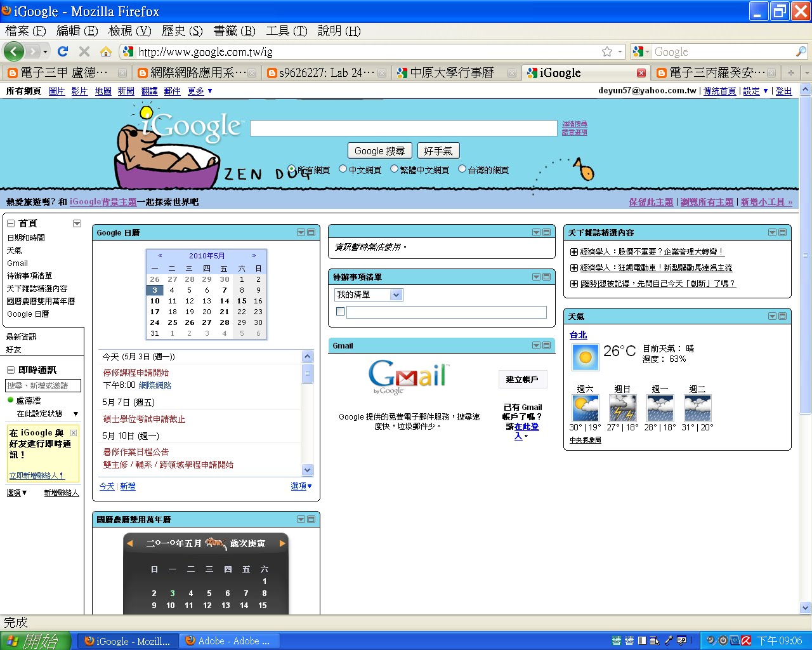The image size is (812, 650).
Task: Maximize the 待辦事項清單 gadget
Action: point(546,277)
